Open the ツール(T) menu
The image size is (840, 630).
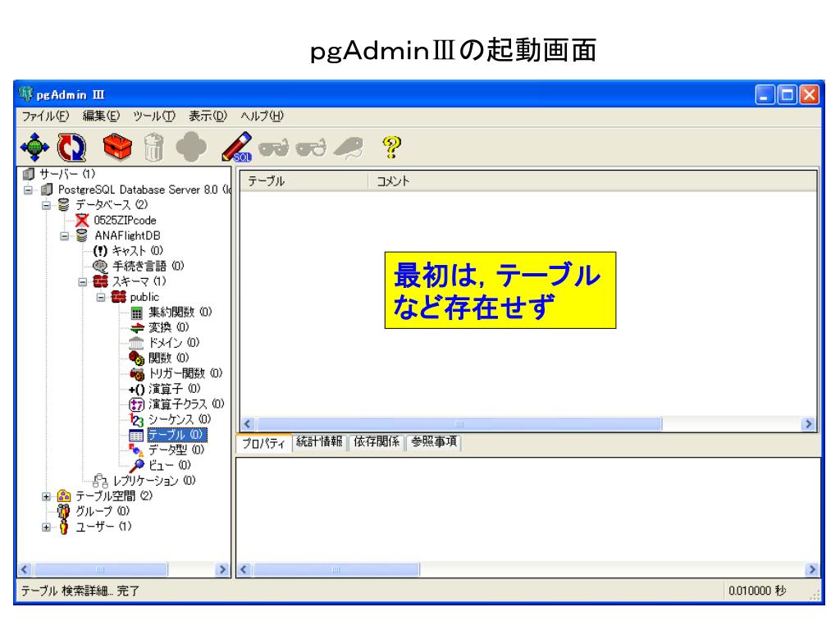pyautogui.click(x=154, y=116)
